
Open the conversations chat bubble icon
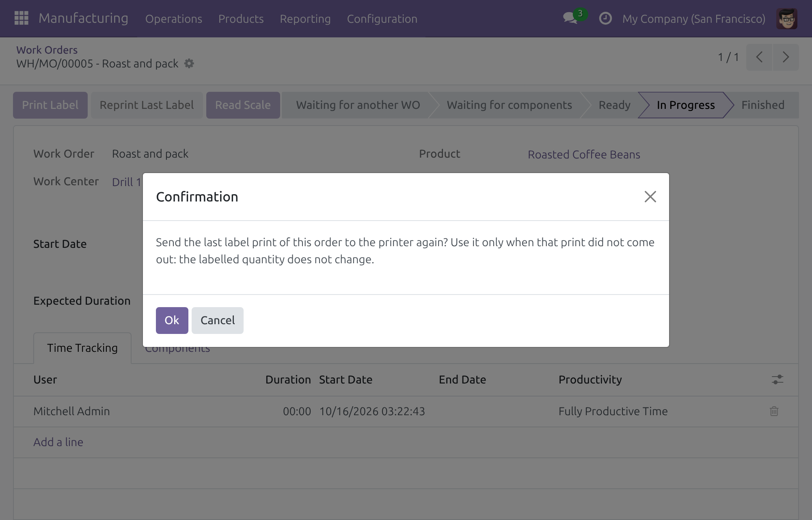pos(570,18)
